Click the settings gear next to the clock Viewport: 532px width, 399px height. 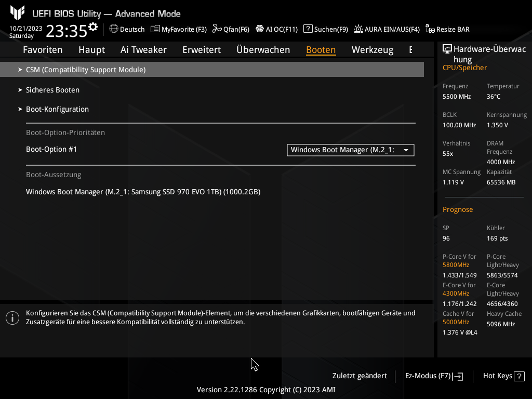point(93,27)
